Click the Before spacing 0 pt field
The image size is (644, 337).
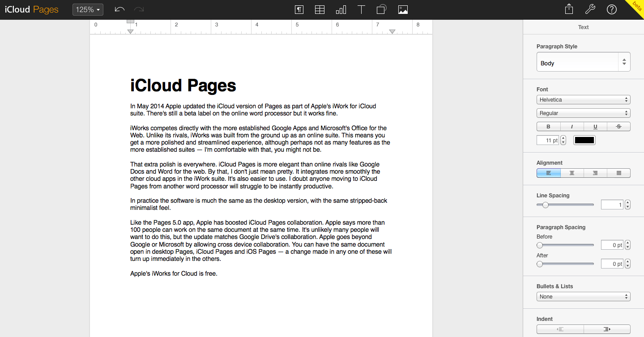coord(612,245)
